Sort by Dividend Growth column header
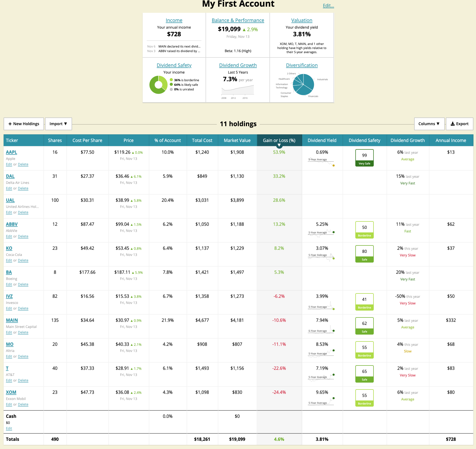The image size is (476, 449). [x=408, y=140]
